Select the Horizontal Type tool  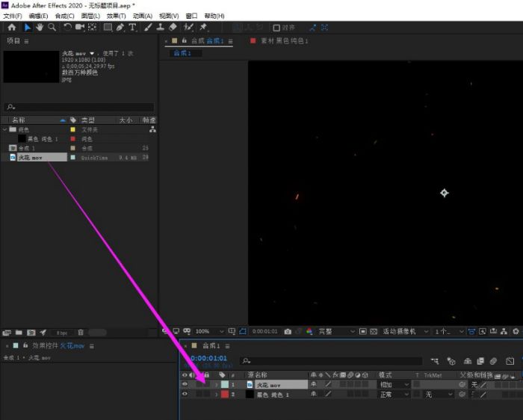132,27
